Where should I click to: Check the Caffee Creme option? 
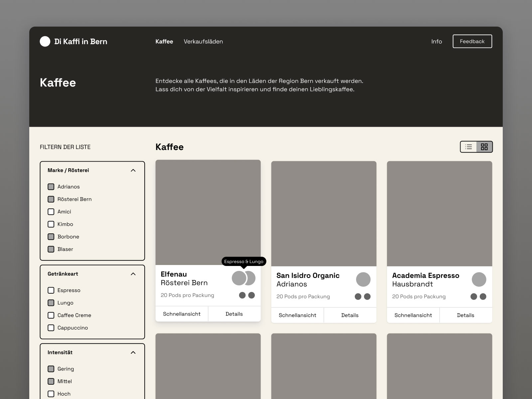[x=51, y=315]
